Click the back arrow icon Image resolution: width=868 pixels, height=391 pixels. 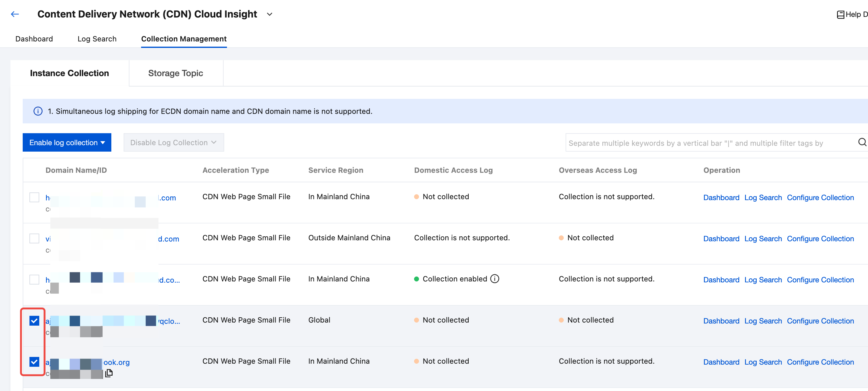(14, 14)
